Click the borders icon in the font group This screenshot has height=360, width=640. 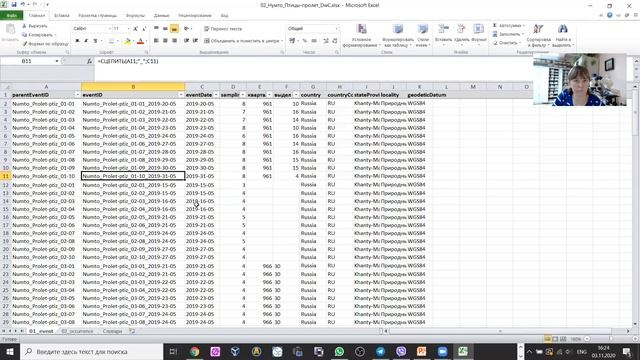point(111,41)
